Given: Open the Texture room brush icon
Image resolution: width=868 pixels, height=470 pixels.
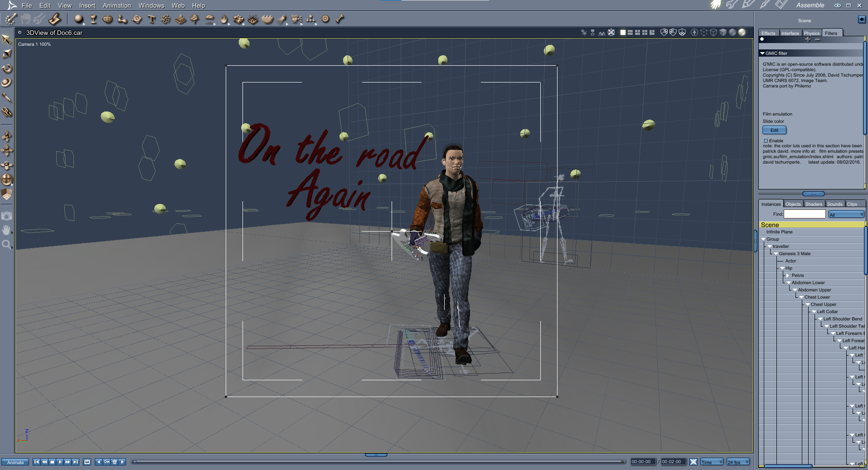Looking at the screenshot, I should (x=765, y=5).
